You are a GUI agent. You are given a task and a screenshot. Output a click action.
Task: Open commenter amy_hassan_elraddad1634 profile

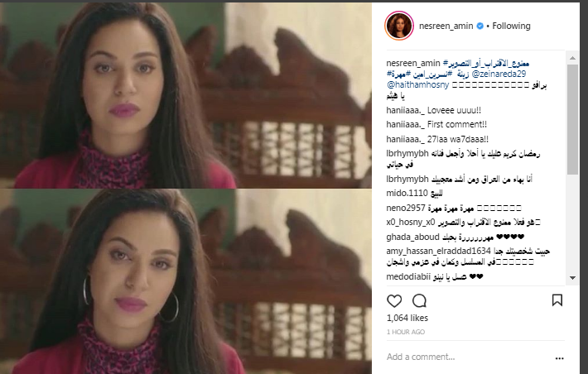click(x=438, y=251)
